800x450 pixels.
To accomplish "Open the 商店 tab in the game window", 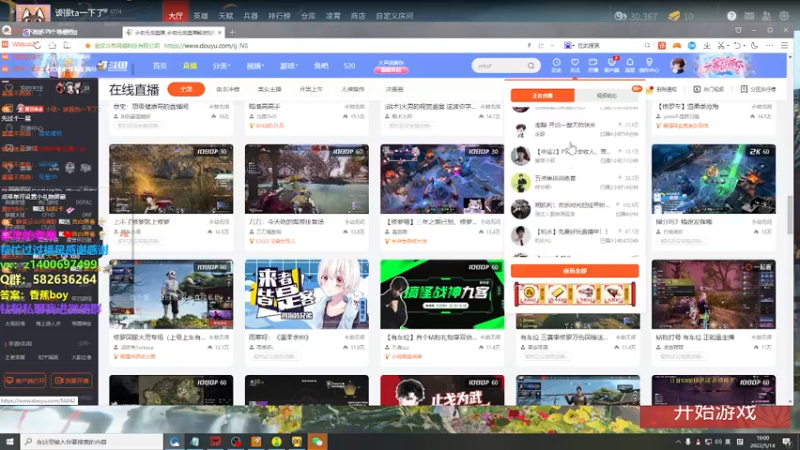I will coord(358,16).
